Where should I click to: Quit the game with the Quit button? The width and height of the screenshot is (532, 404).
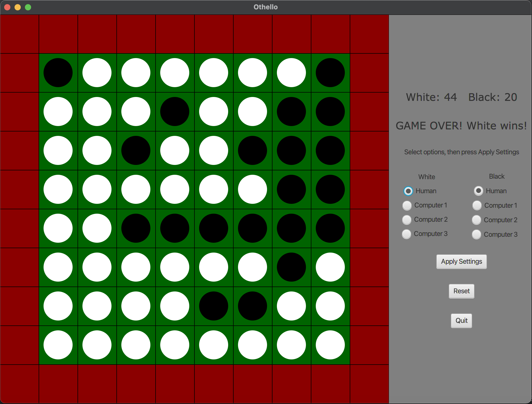(461, 321)
